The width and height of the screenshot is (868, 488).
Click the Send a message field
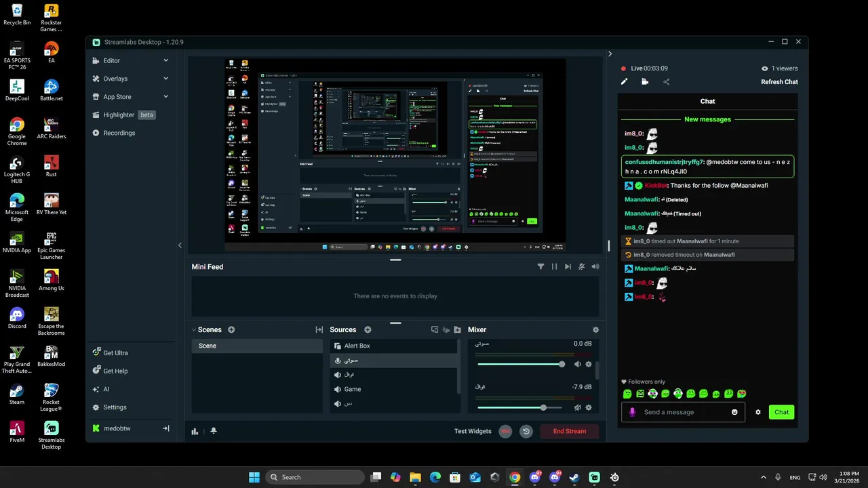coord(683,412)
